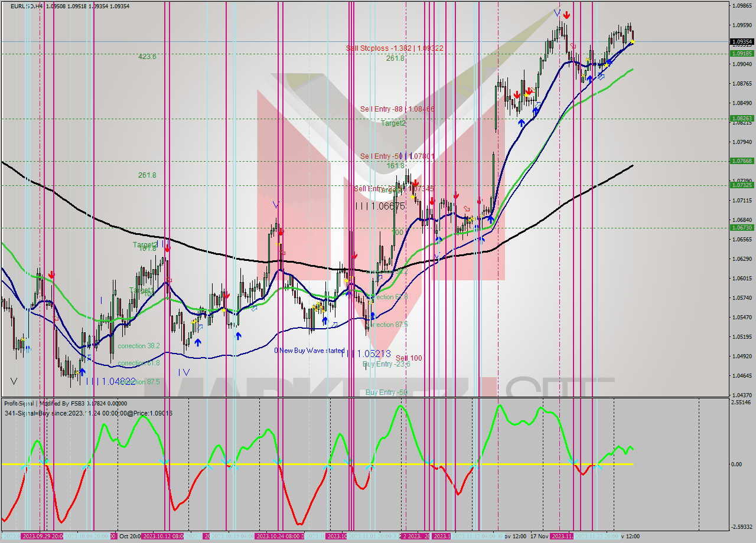756x543 pixels.
Task: Select the green price tag 1.08263
Action: (741, 118)
